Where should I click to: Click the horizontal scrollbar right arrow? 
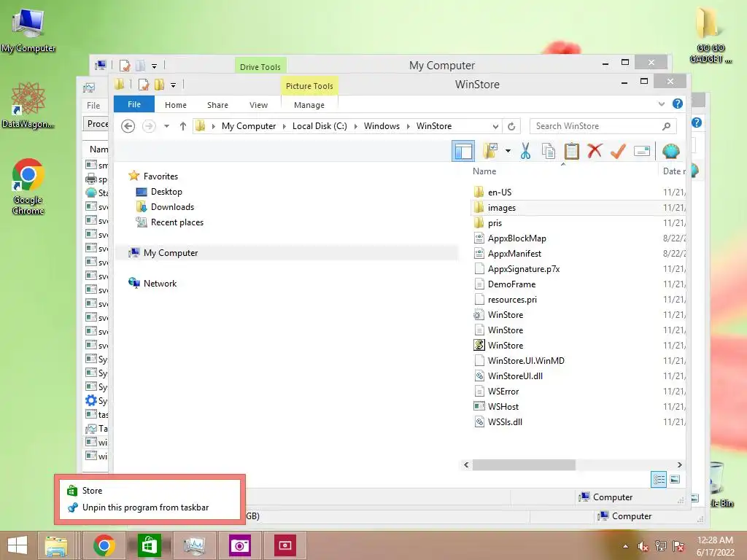680,464
